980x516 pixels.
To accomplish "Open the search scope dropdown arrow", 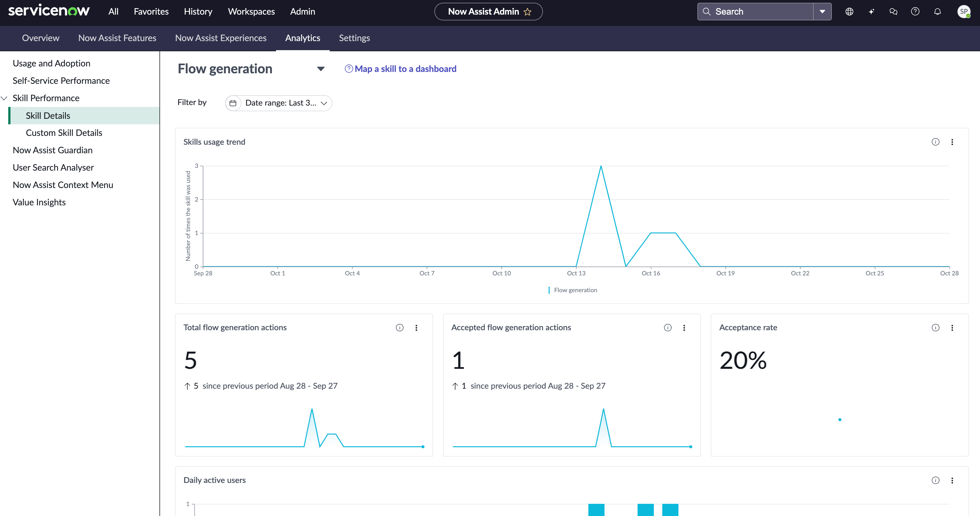I will pos(822,11).
